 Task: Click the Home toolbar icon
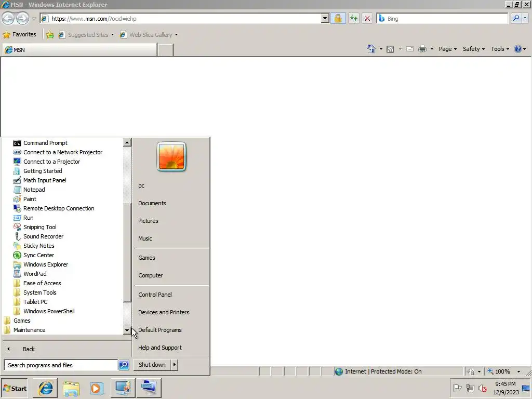371,49
